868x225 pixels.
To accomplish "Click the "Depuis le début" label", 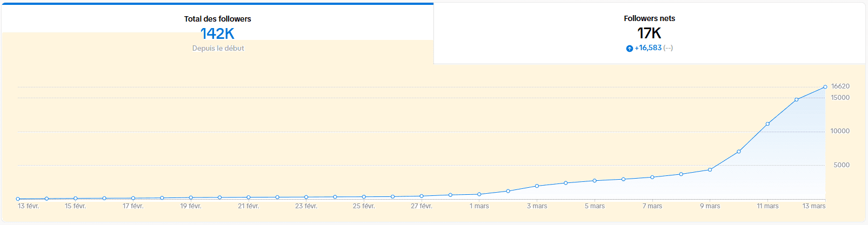I will click(x=218, y=48).
